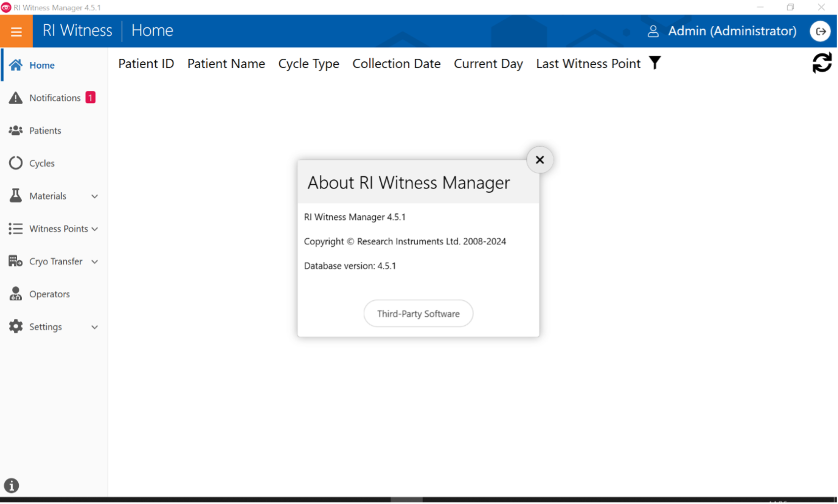
Task: Click the Admin (Administrator) user label
Action: (732, 31)
